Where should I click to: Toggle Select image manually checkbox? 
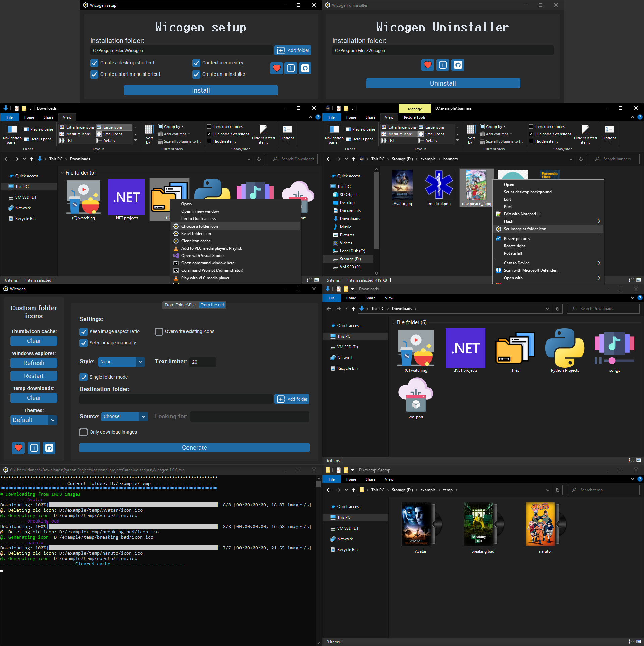click(x=84, y=343)
